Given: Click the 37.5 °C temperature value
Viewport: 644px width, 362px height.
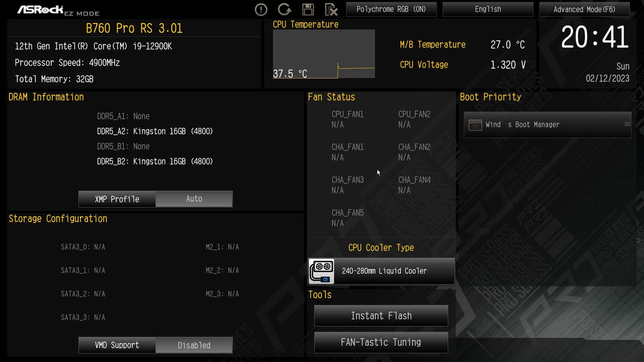Looking at the screenshot, I should click(x=290, y=74).
